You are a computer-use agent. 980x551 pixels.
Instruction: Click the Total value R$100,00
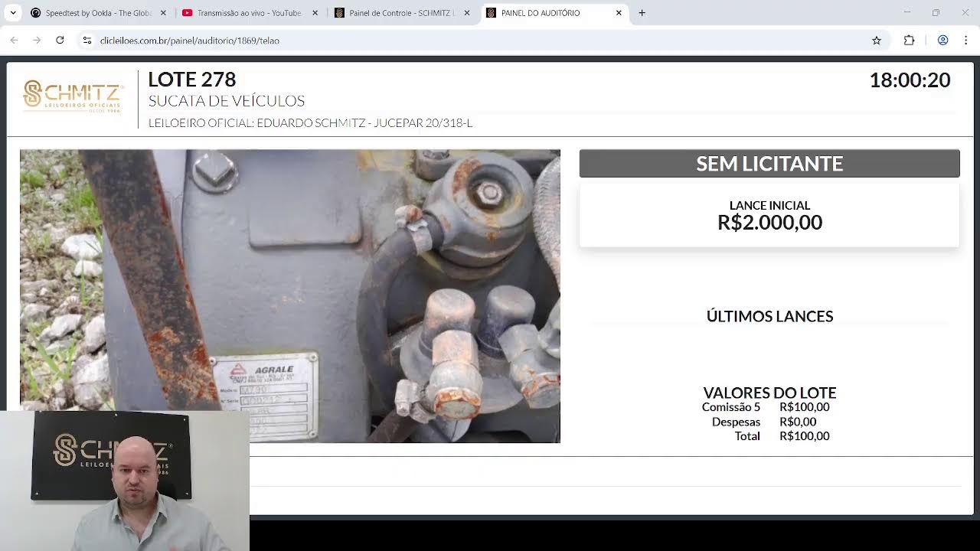tap(804, 436)
